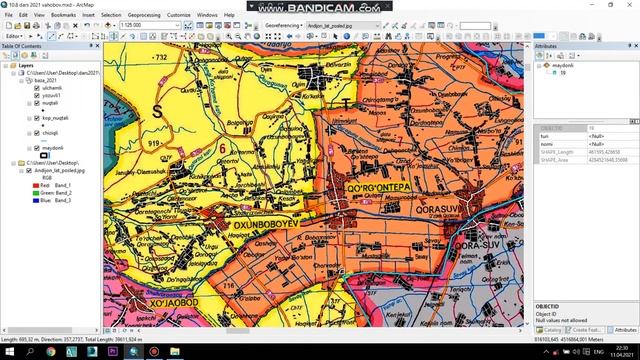Toggle the kop_nuqtali layer checkbox
The height and width of the screenshot is (360, 640).
[37, 118]
